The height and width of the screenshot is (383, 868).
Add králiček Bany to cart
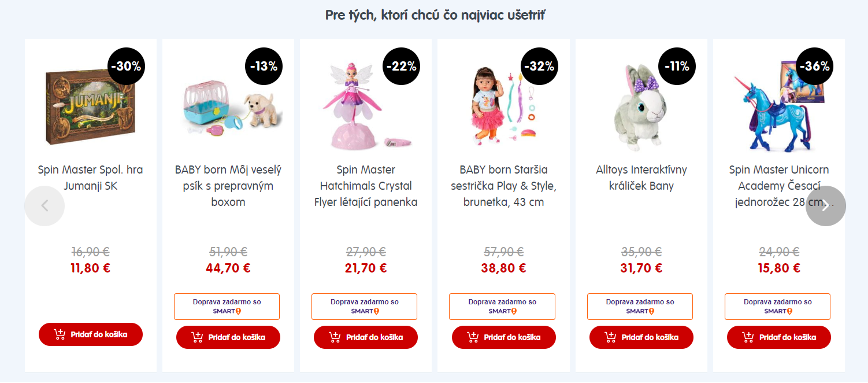(641, 337)
